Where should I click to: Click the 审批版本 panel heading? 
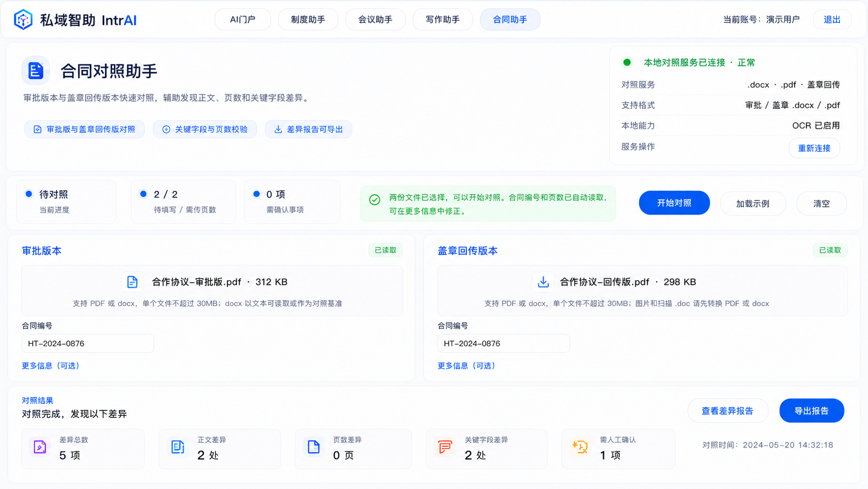pyautogui.click(x=42, y=251)
